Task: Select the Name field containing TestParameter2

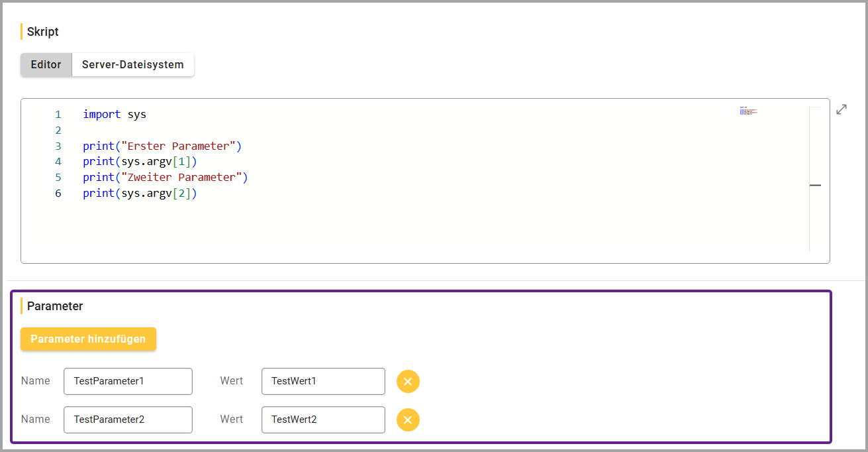Action: [x=128, y=420]
